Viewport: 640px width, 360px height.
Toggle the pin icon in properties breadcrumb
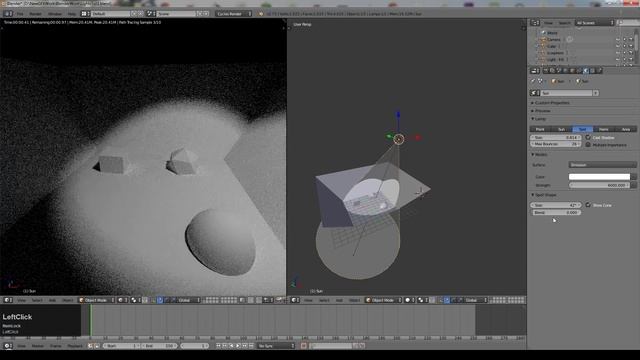pyautogui.click(x=533, y=81)
